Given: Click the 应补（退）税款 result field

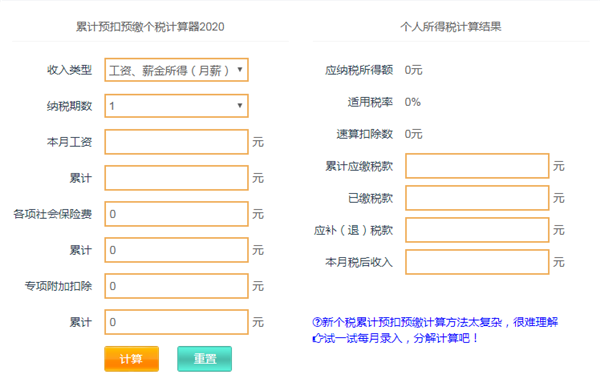Looking at the screenshot, I should point(477,230).
